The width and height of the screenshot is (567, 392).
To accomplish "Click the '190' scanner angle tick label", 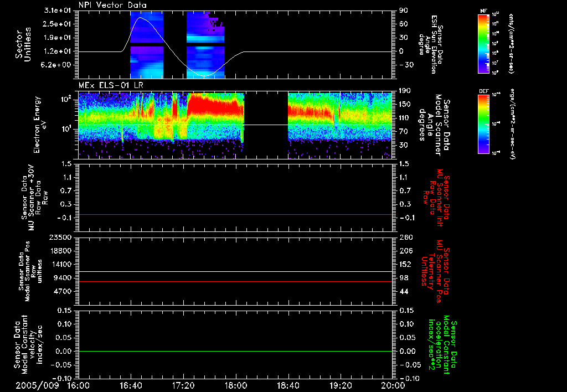I will click(405, 91).
